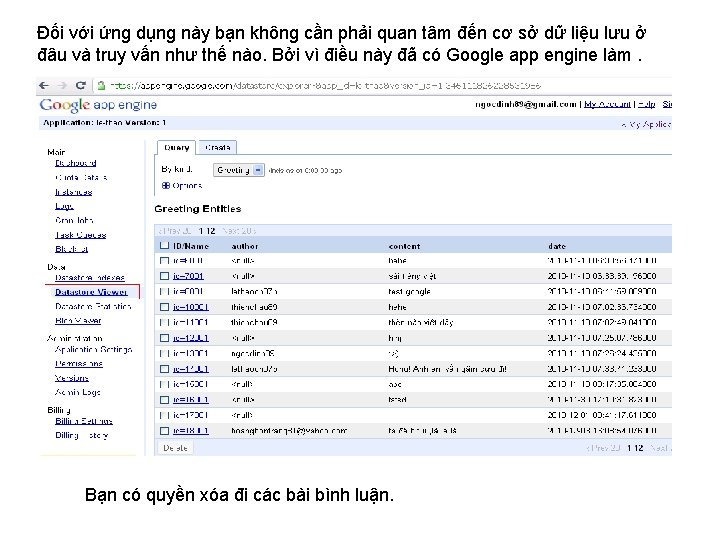Toggle the select-all checkbox in ID/Name header
Screen dimensions: 720x540
pyautogui.click(x=164, y=246)
